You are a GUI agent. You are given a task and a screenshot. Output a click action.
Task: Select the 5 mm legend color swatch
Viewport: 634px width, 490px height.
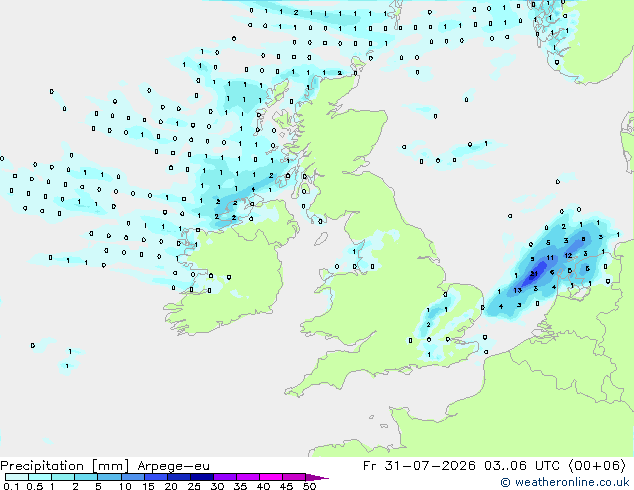pyautogui.click(x=109, y=477)
